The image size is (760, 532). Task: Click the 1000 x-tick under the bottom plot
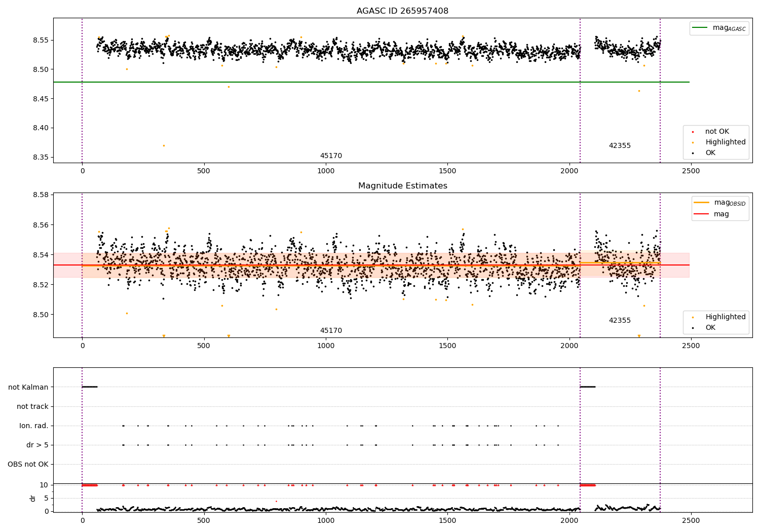point(326,521)
